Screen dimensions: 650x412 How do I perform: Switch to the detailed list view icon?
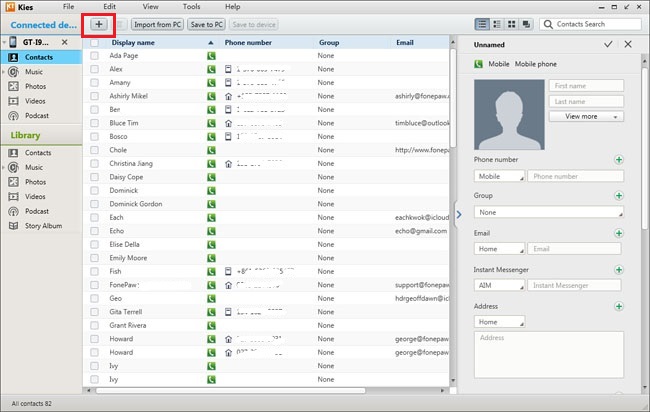tap(497, 24)
